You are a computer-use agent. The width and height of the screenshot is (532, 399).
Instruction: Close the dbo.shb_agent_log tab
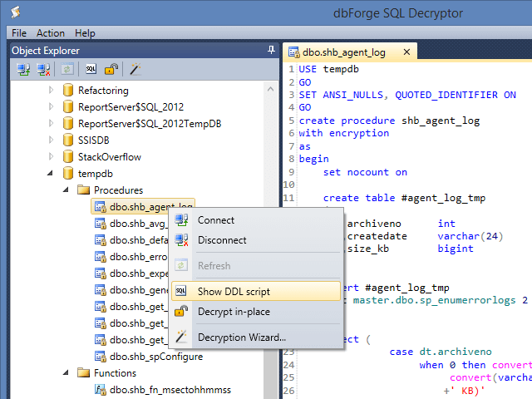[x=406, y=52]
